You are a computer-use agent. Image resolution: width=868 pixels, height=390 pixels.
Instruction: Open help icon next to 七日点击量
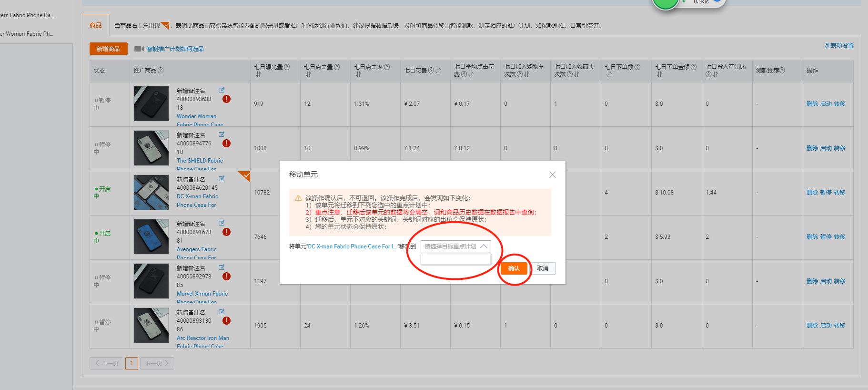click(337, 67)
